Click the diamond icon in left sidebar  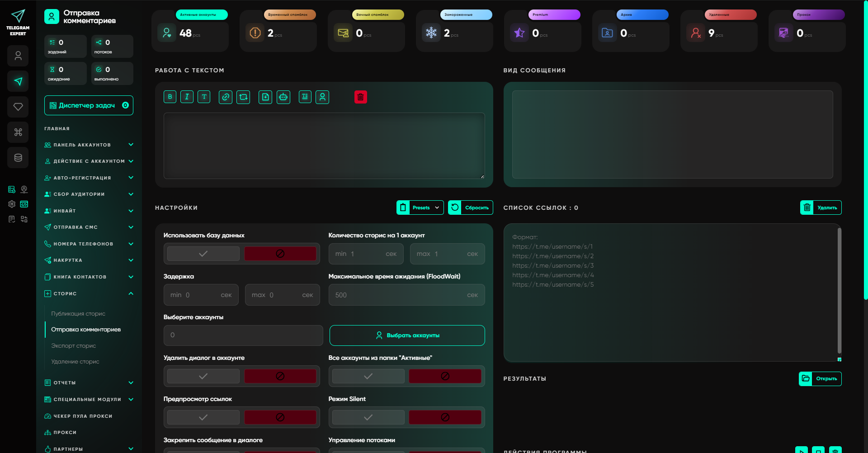(18, 107)
